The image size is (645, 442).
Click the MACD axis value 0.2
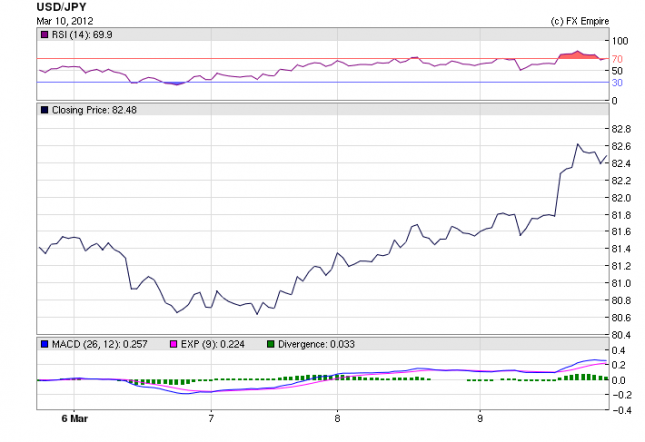pyautogui.click(x=619, y=365)
